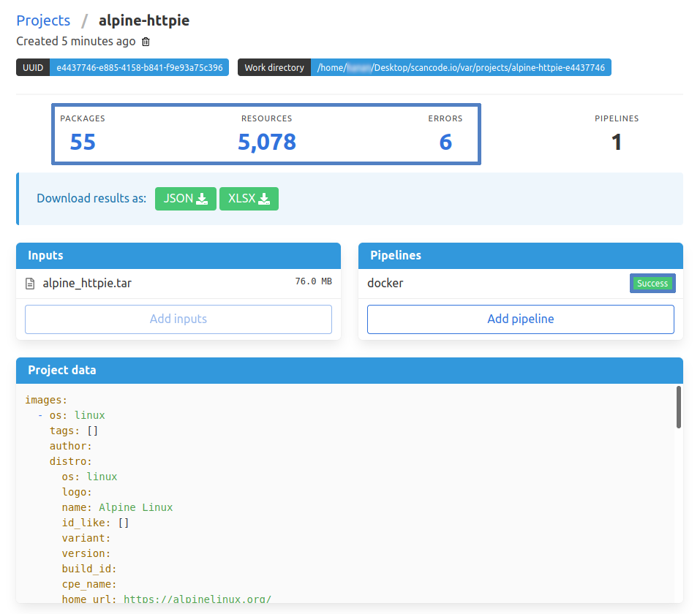Click the Add pipeline button
The height and width of the screenshot is (614, 700).
point(521,319)
